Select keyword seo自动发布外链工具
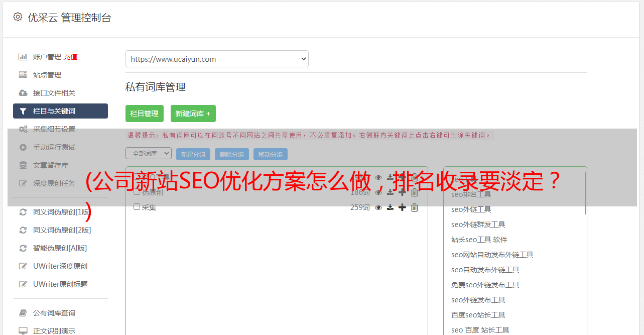This screenshot has height=335, width=644. pos(485,270)
